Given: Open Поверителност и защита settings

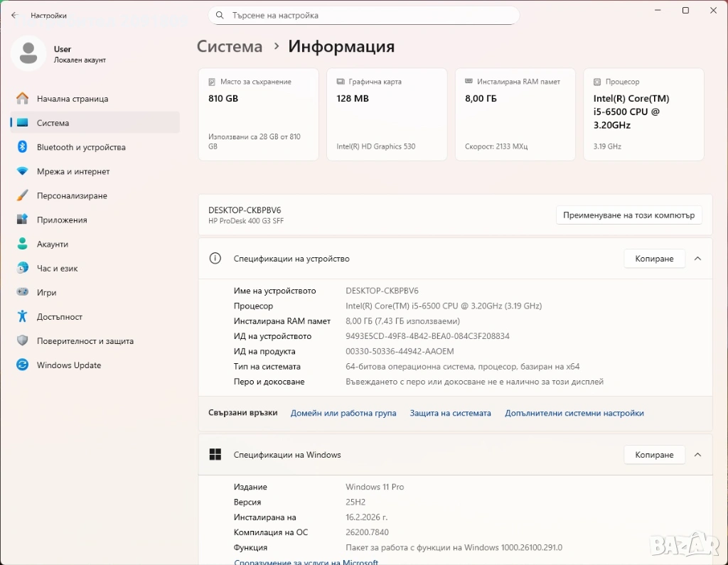Looking at the screenshot, I should point(85,340).
